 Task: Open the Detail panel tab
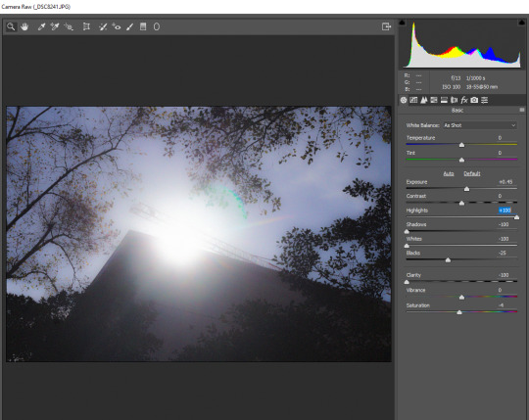click(x=424, y=100)
